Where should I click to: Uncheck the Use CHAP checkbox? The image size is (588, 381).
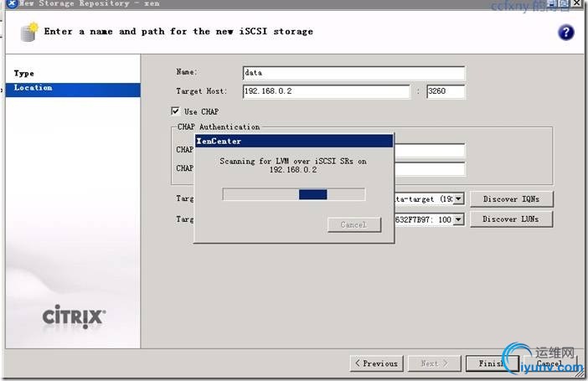point(175,111)
